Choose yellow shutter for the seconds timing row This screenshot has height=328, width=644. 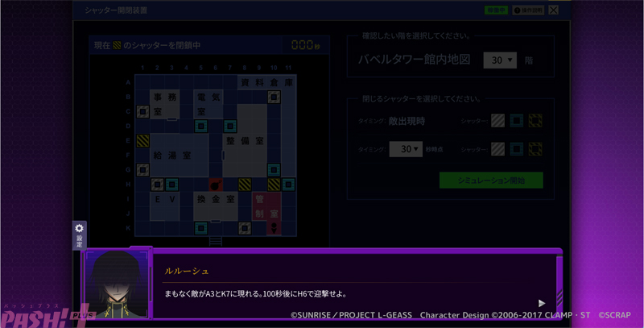[535, 149]
